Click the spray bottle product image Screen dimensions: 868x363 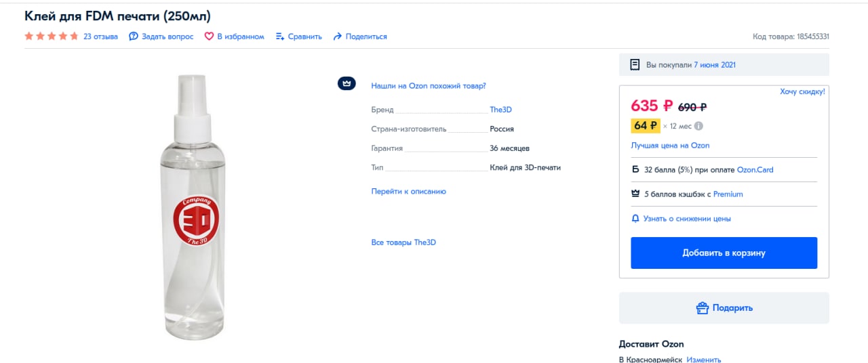(194, 207)
